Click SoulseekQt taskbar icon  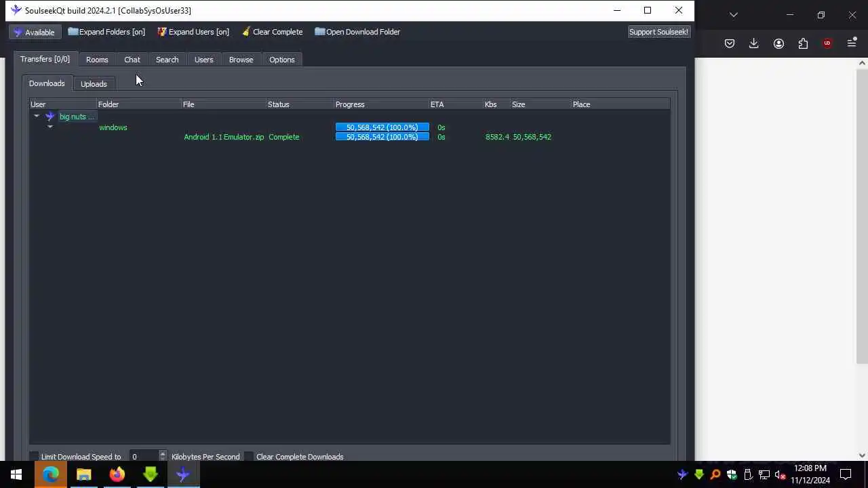183,474
